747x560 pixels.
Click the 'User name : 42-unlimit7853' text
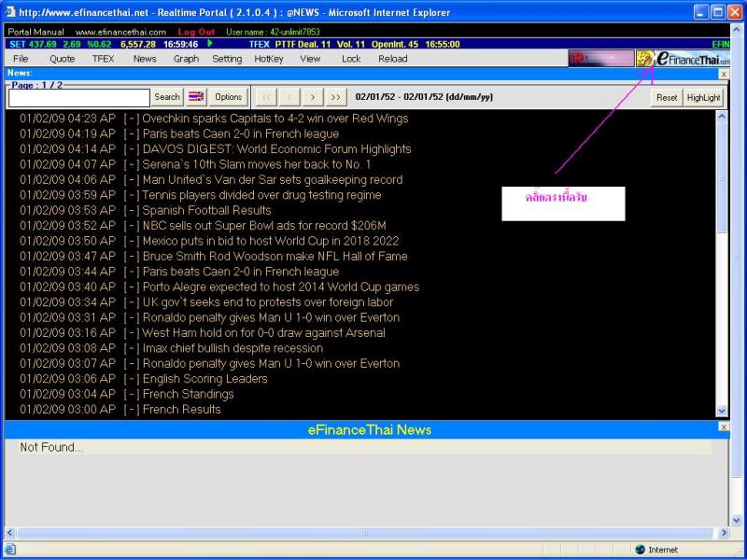(273, 32)
